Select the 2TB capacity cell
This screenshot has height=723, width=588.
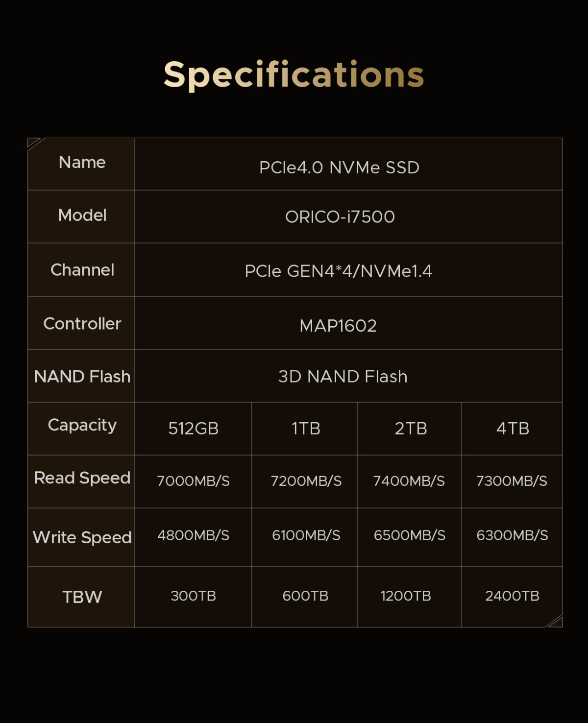pos(411,429)
